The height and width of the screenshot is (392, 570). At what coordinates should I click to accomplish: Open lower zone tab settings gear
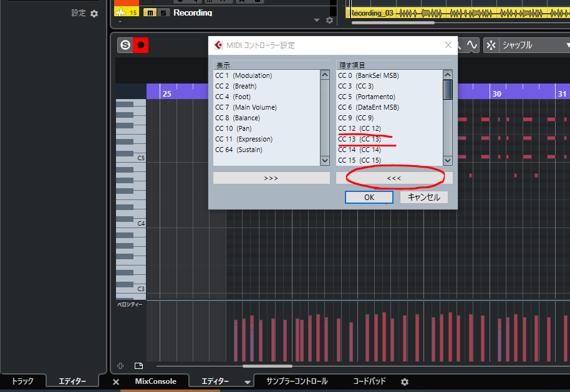(405, 382)
